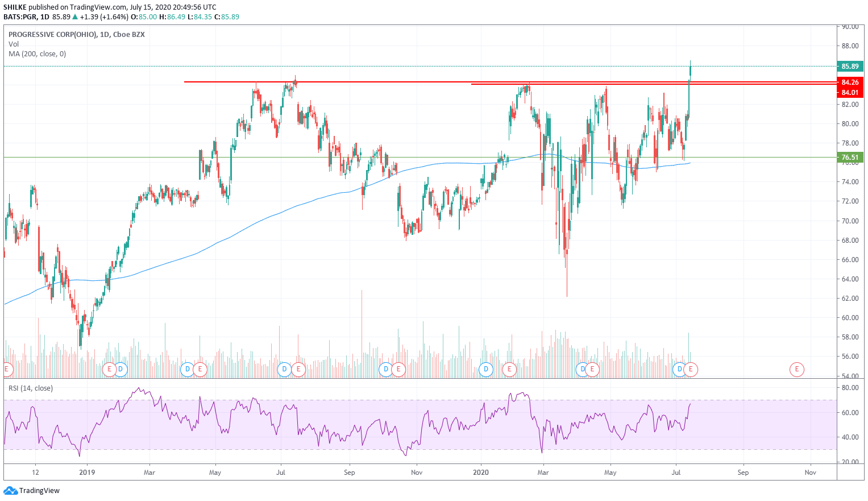Click the RSI (14, close) indicator label

pyautogui.click(x=30, y=388)
